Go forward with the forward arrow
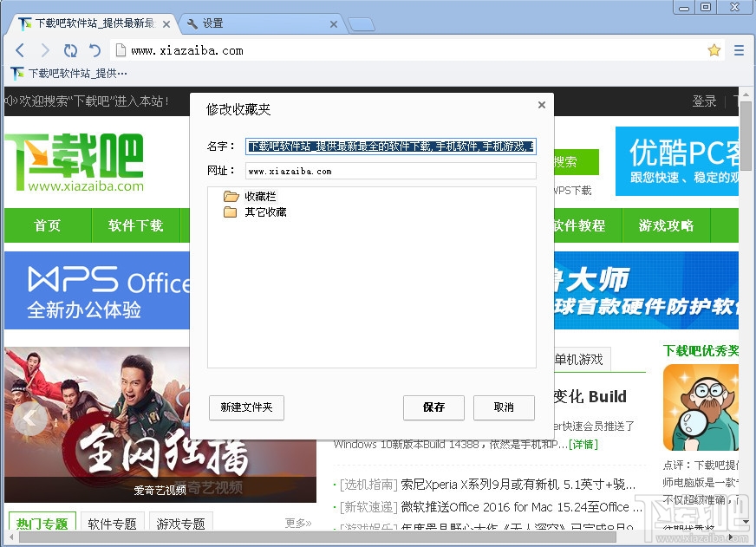The height and width of the screenshot is (547, 756). (45, 50)
